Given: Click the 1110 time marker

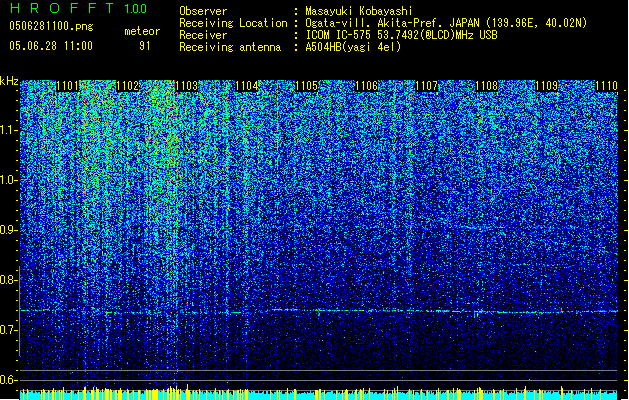Looking at the screenshot, I should point(607,86).
